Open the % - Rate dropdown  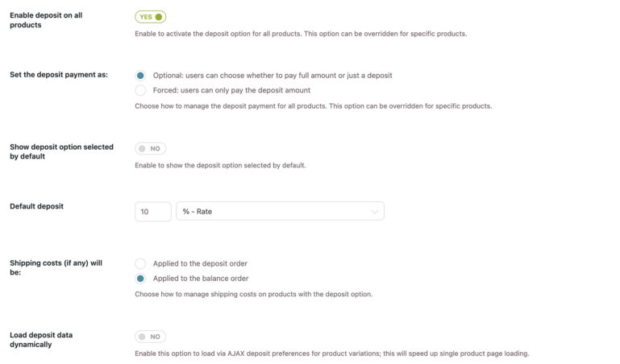click(x=280, y=211)
